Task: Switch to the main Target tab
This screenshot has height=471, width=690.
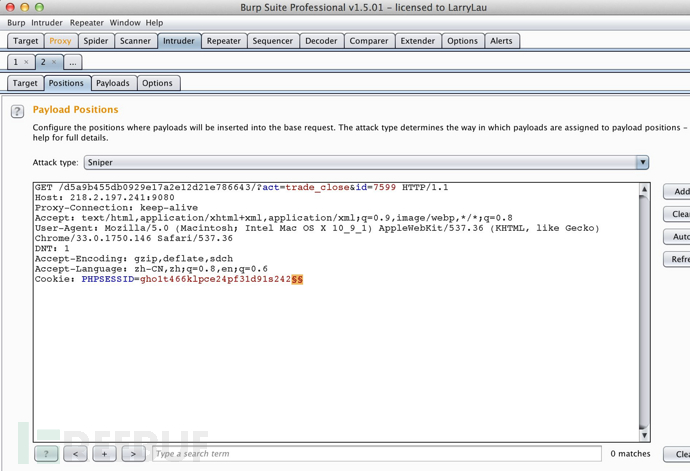Action: (x=26, y=41)
